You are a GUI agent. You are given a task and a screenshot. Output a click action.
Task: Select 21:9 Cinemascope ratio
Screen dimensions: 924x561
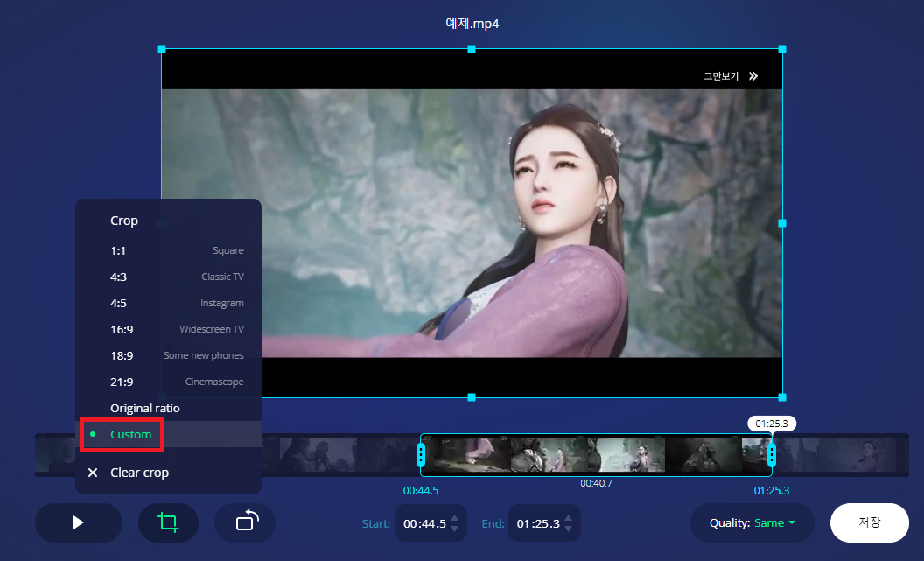click(x=169, y=382)
